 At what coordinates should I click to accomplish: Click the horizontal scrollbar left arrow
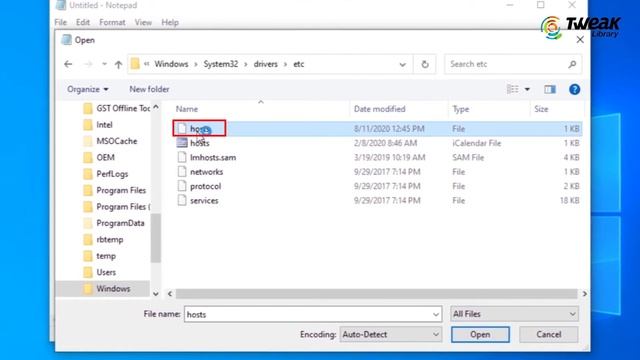point(170,293)
